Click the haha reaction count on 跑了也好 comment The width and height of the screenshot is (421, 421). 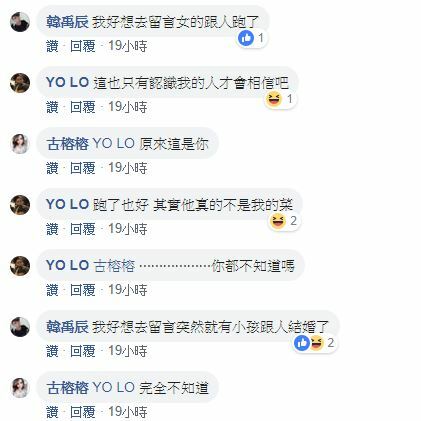tap(293, 221)
